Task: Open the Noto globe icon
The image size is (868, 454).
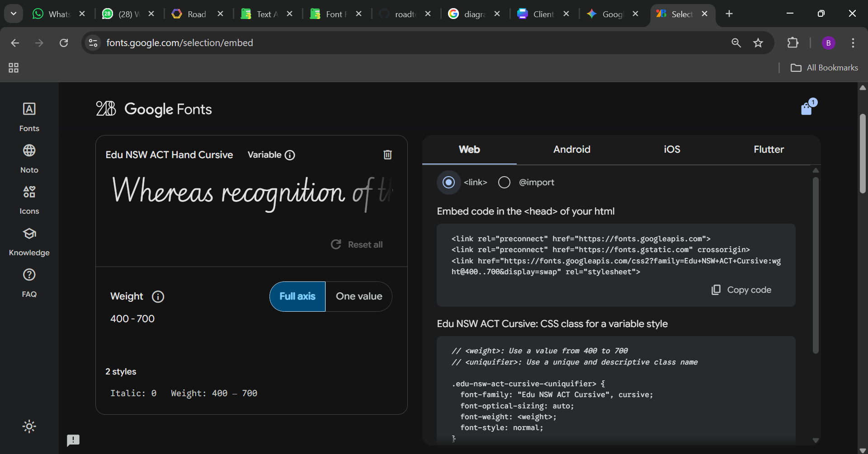Action: point(29,151)
